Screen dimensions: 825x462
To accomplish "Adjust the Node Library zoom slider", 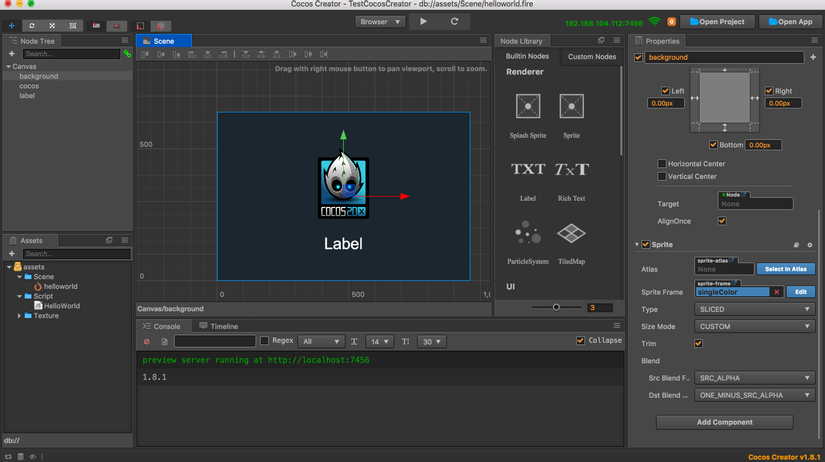I will [556, 307].
